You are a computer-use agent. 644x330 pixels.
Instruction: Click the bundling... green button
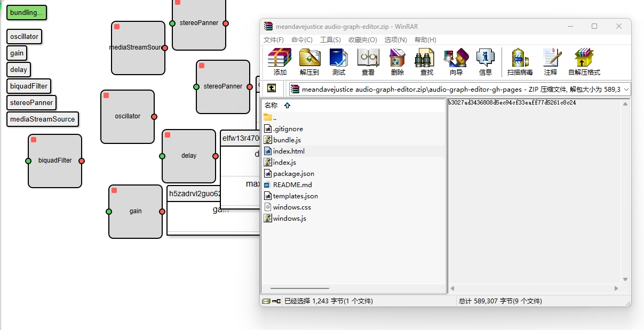pos(27,13)
